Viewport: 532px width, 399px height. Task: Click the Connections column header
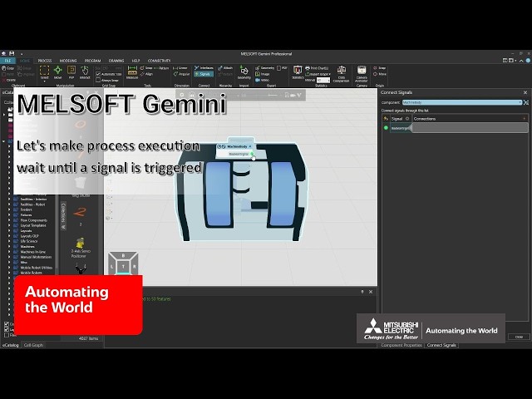click(470, 119)
